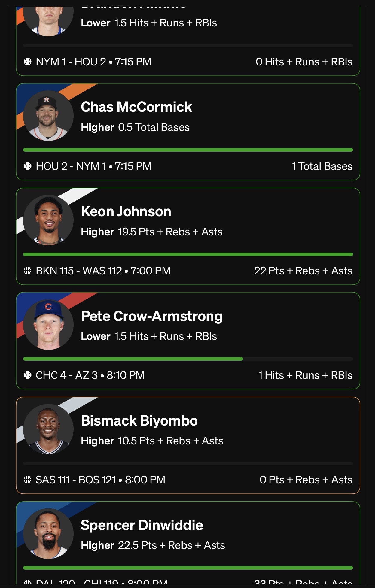The height and width of the screenshot is (588, 375).
Task: Select the Chas McCormick name heading
Action: click(136, 107)
